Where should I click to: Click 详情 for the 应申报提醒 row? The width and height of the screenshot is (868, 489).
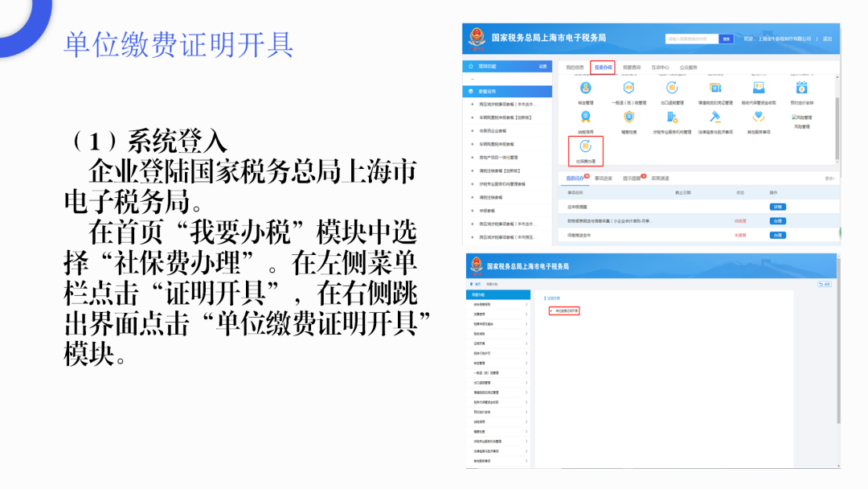click(x=778, y=207)
